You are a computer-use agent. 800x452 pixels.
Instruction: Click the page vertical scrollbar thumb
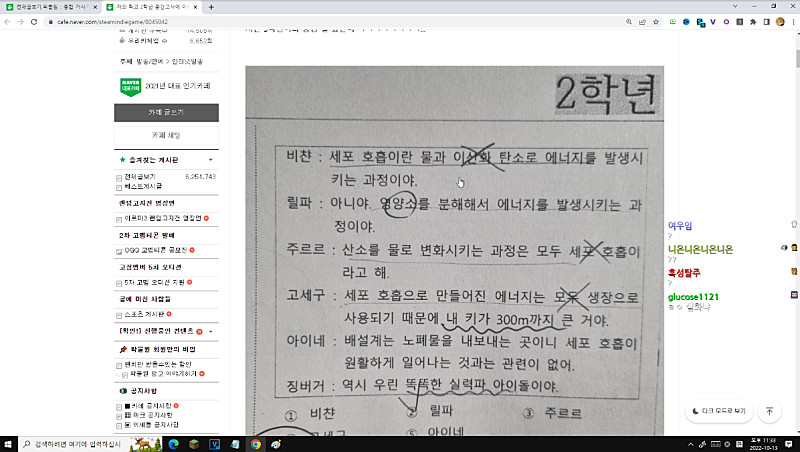(x=797, y=59)
